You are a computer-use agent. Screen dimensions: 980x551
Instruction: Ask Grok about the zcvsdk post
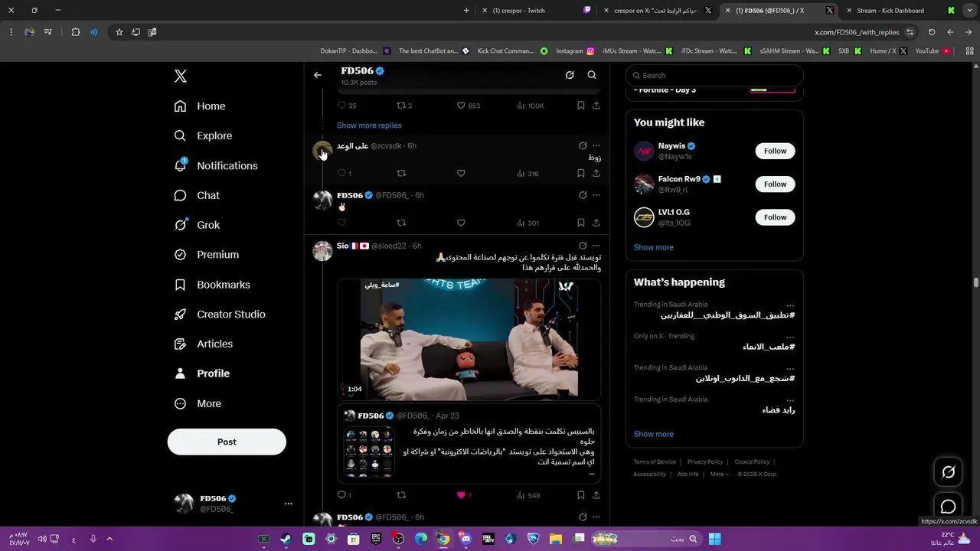583,145
